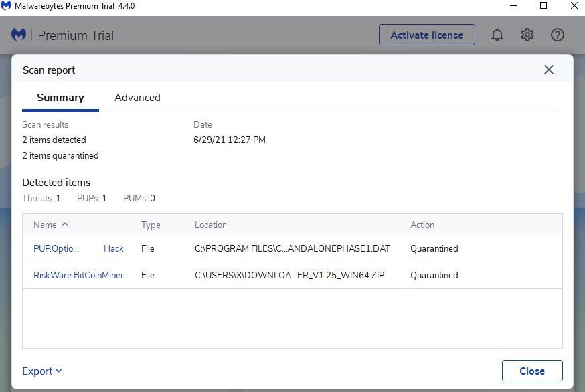The width and height of the screenshot is (585, 392).
Task: Click the 'PUMs: 0' counter
Action: pos(139,198)
